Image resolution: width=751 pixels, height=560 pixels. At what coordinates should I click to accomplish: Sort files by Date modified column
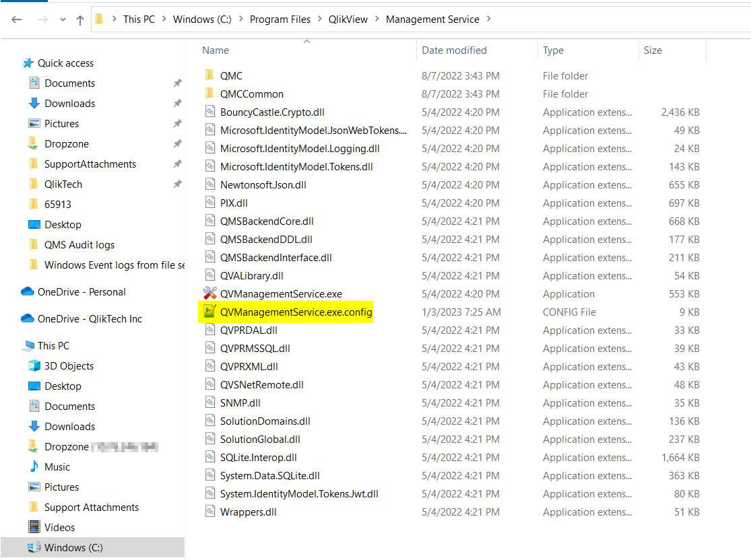click(454, 50)
